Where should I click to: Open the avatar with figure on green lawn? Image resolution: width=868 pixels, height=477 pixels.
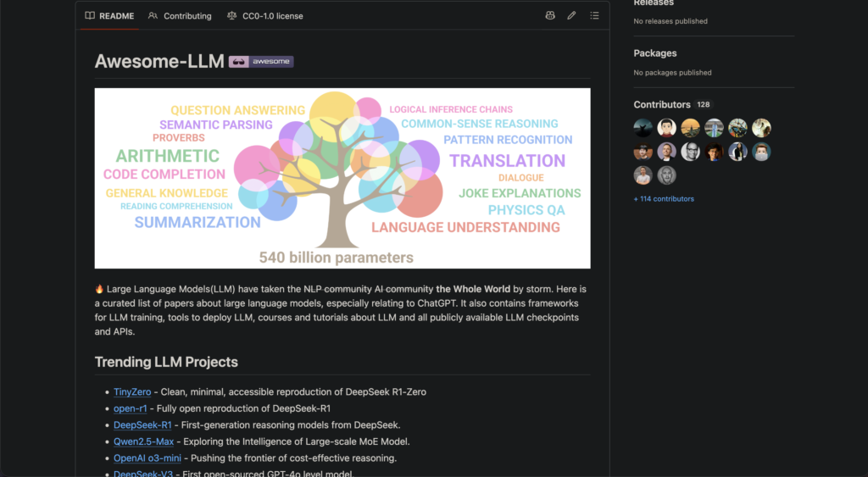tap(714, 128)
